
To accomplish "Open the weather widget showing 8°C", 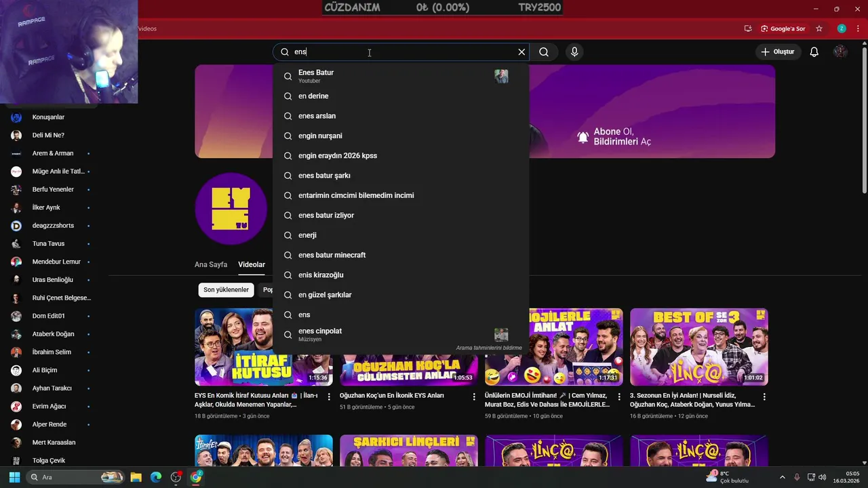I will 728,477.
